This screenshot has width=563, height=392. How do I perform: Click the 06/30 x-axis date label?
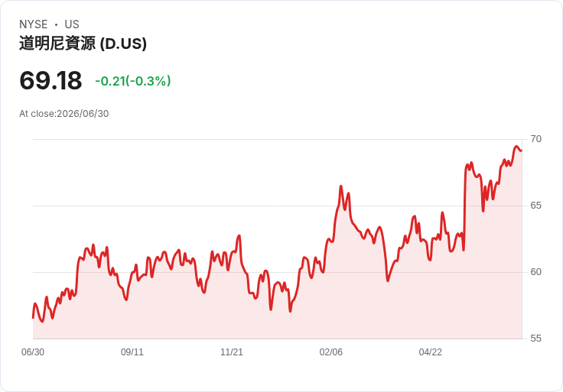(33, 352)
